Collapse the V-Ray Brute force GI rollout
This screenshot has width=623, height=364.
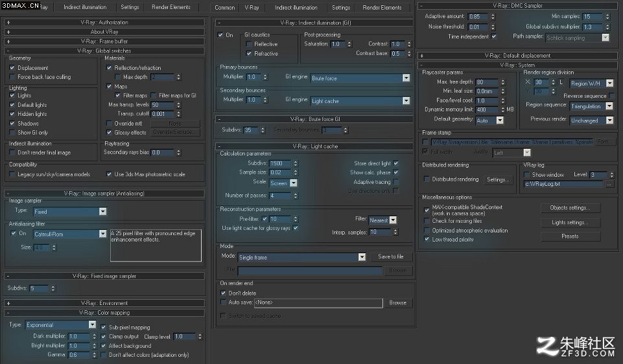point(314,119)
